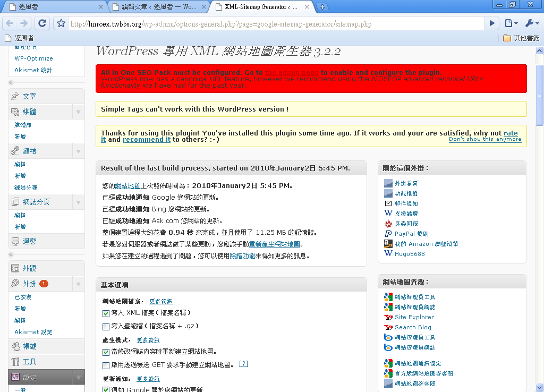Screen dimensions: 544x392
Task: Click the vertical scrollbar thumb
Action: click(x=540, y=95)
